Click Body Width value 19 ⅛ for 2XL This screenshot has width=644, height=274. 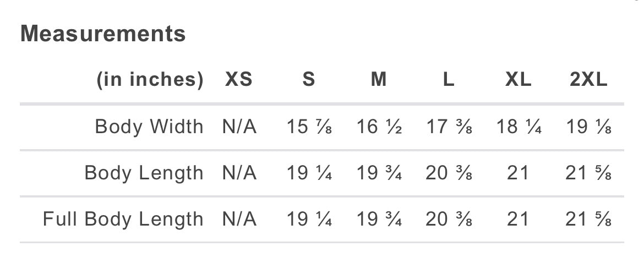[588, 127]
